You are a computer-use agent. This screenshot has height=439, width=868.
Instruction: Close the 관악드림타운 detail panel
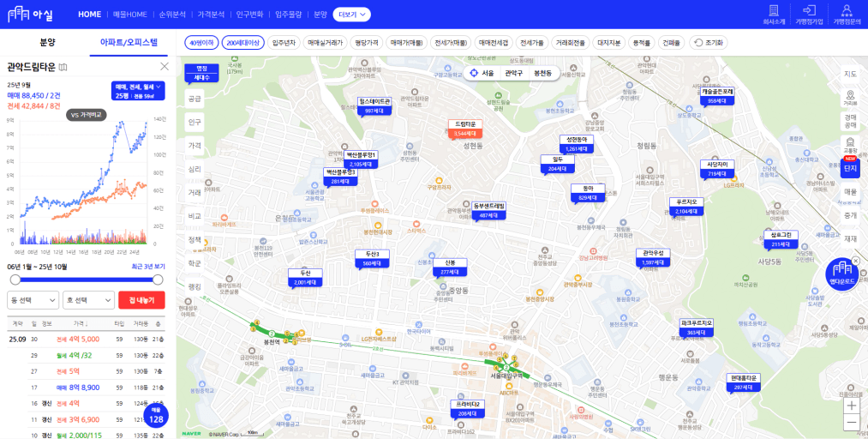165,66
